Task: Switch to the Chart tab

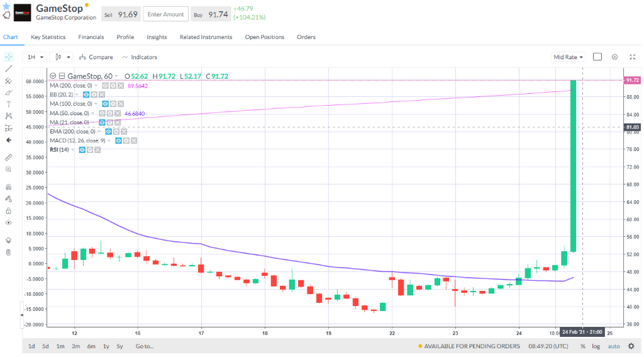Action: pos(11,37)
